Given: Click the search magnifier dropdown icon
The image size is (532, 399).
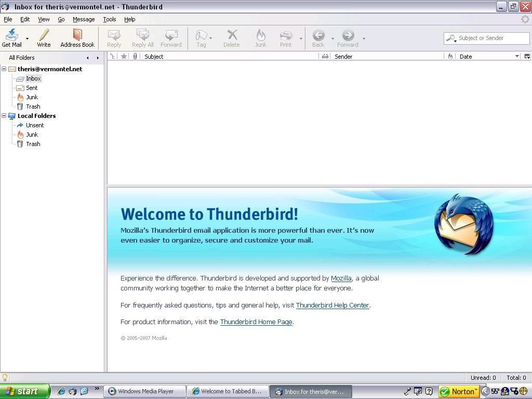Looking at the screenshot, I should [451, 38].
